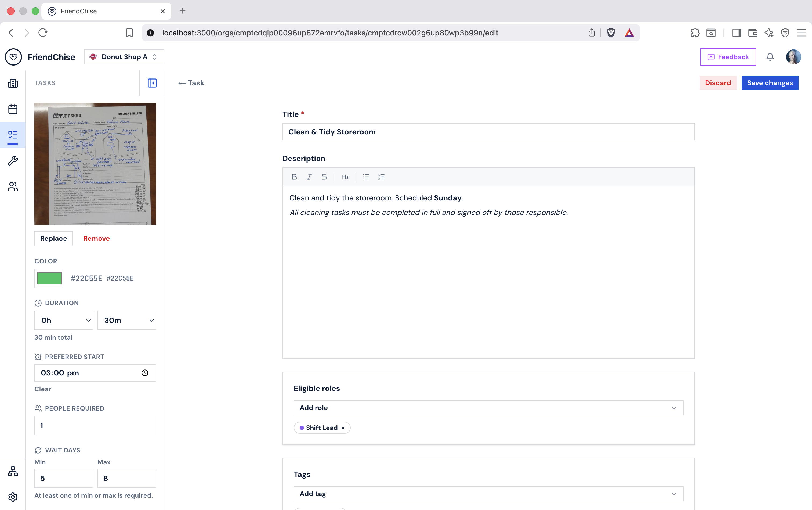This screenshot has width=812, height=510.
Task: Open the browser share icon
Action: tap(592, 33)
